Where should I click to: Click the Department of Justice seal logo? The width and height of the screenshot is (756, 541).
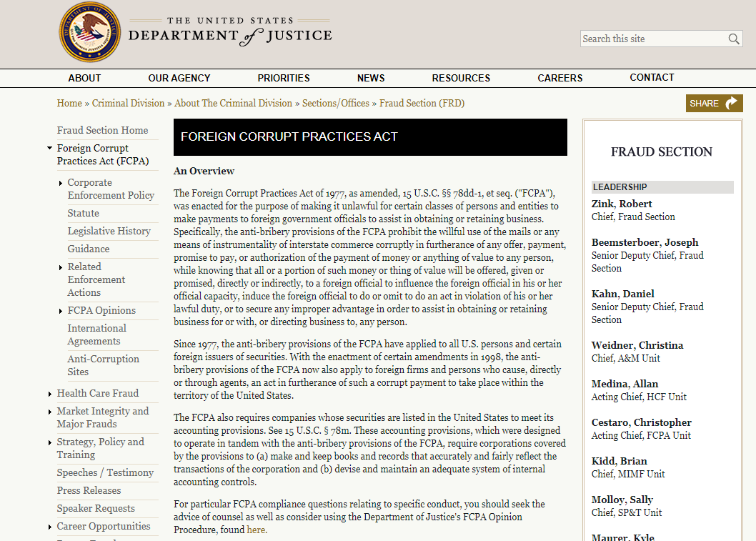(x=90, y=32)
